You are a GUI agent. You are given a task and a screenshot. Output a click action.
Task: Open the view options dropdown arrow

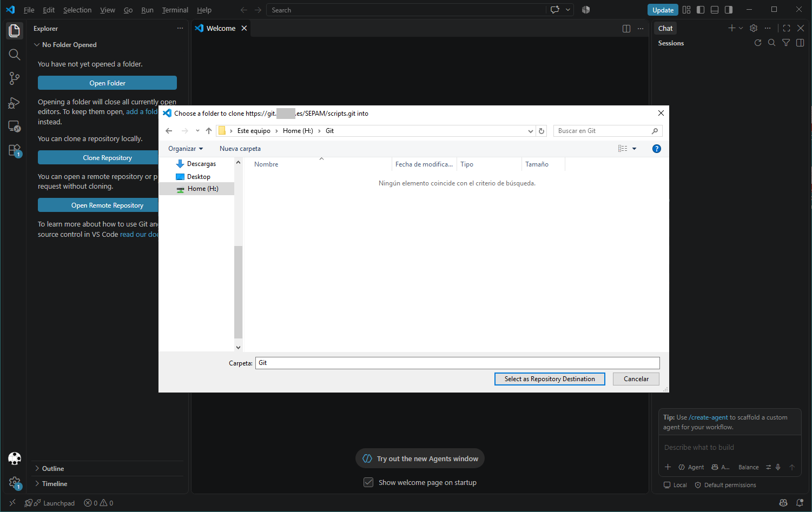(635, 149)
